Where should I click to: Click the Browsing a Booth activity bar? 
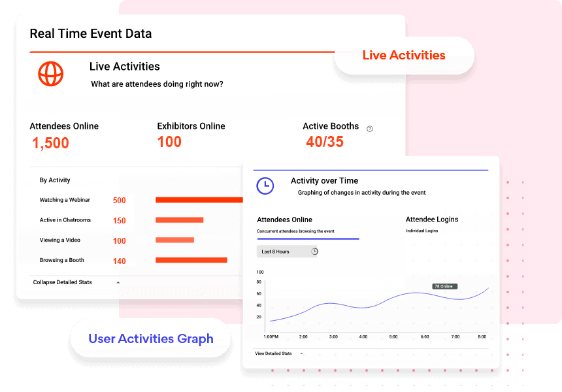point(193,261)
